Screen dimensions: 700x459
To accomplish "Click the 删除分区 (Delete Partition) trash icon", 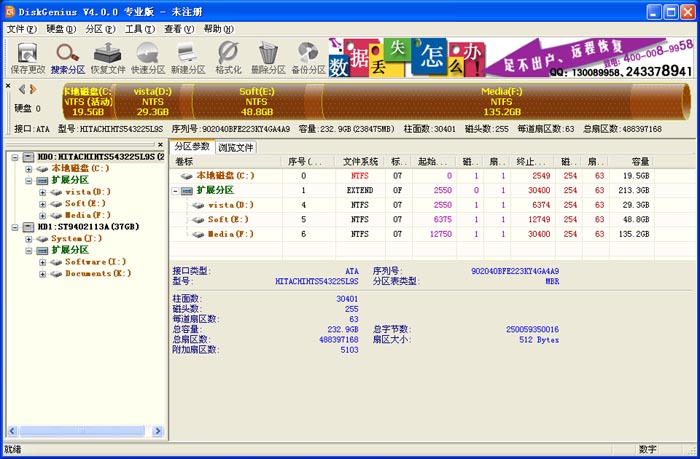I will (268, 58).
